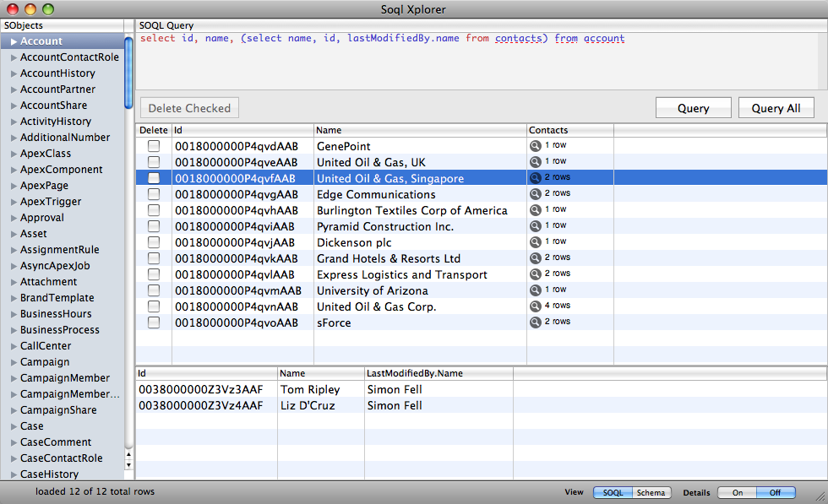Expand the CaseComment disclosure triangle
Viewport: 828px width, 504px height.
tap(14, 442)
